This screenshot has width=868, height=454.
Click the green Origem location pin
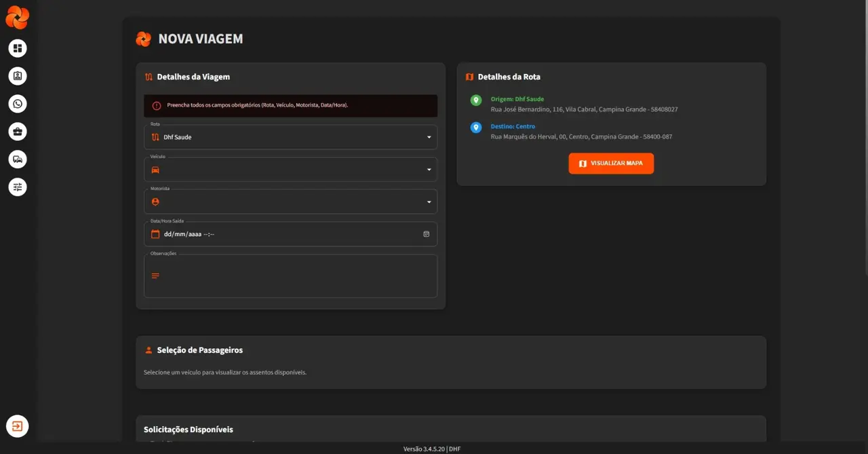click(476, 100)
